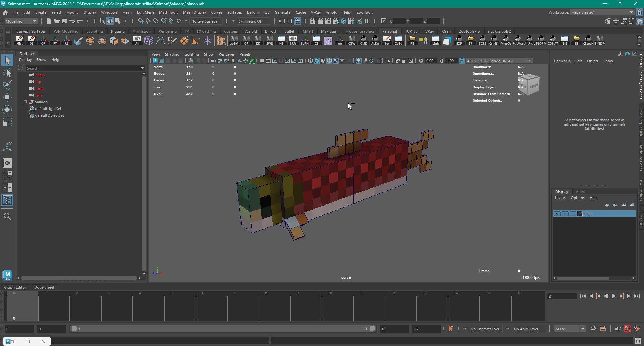Activate the Move tool in the toolbox
The height and width of the screenshot is (346, 644).
(7, 97)
